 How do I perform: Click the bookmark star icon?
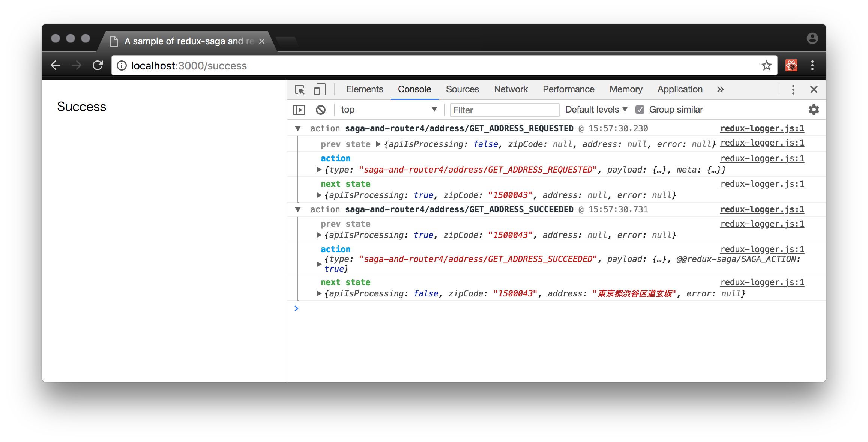pos(766,66)
